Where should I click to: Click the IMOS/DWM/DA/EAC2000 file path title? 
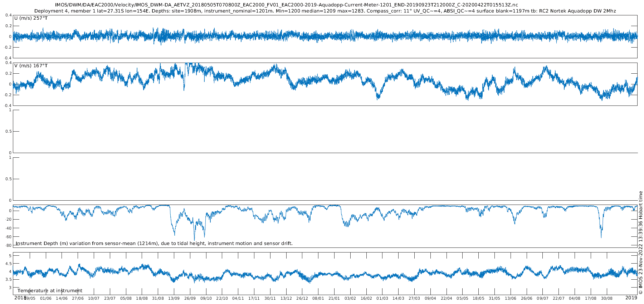point(287,5)
